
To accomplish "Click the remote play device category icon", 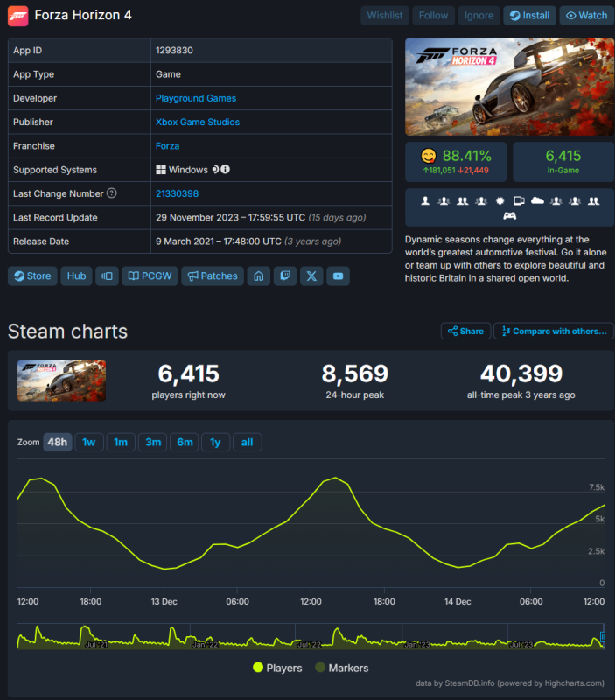I will pos(519,201).
